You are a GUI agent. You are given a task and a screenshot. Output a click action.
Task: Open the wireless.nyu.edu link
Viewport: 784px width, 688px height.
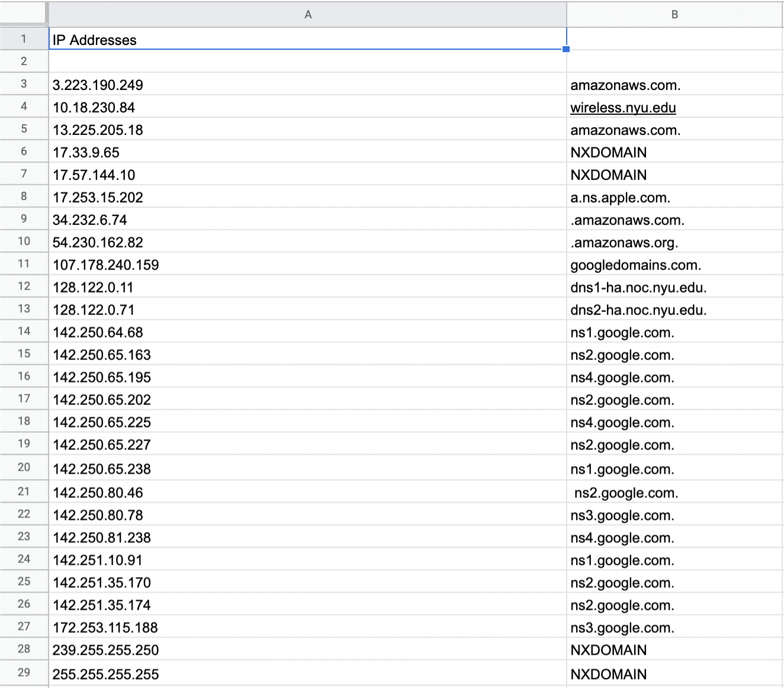click(x=623, y=108)
